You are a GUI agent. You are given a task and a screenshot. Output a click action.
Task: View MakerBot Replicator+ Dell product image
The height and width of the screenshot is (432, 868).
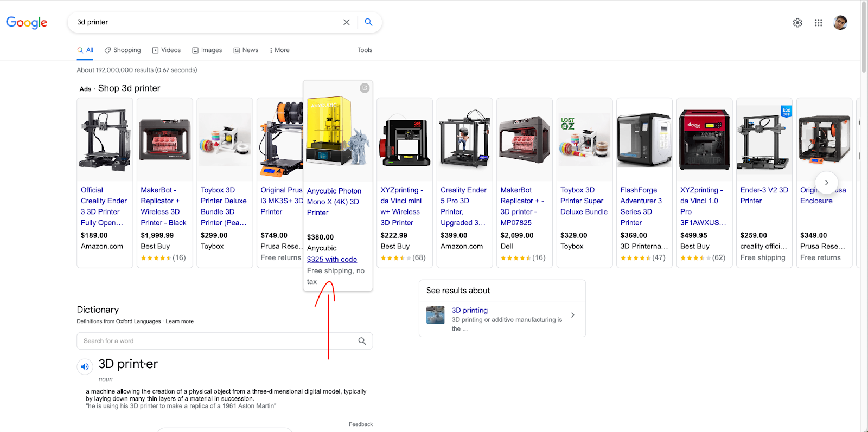point(525,140)
